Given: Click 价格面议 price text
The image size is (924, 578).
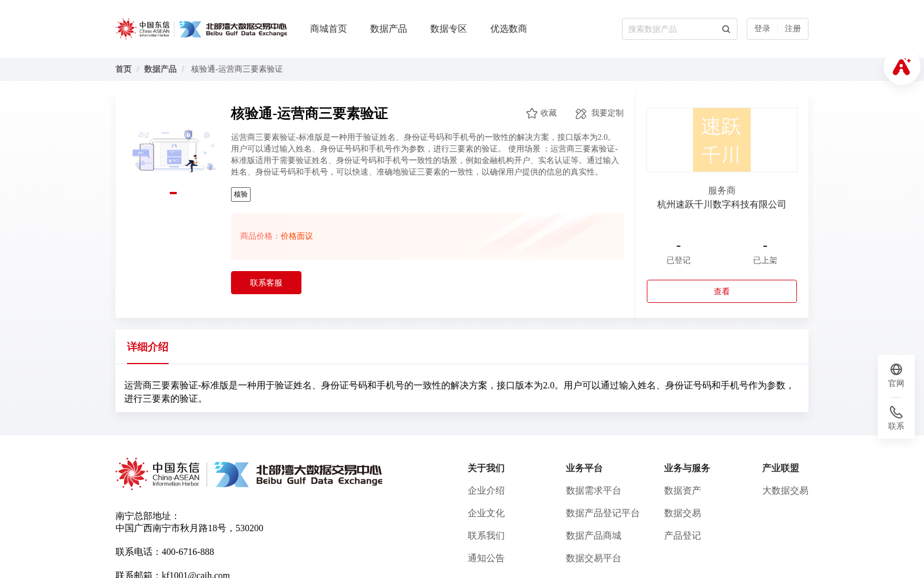Looking at the screenshot, I should [x=297, y=236].
